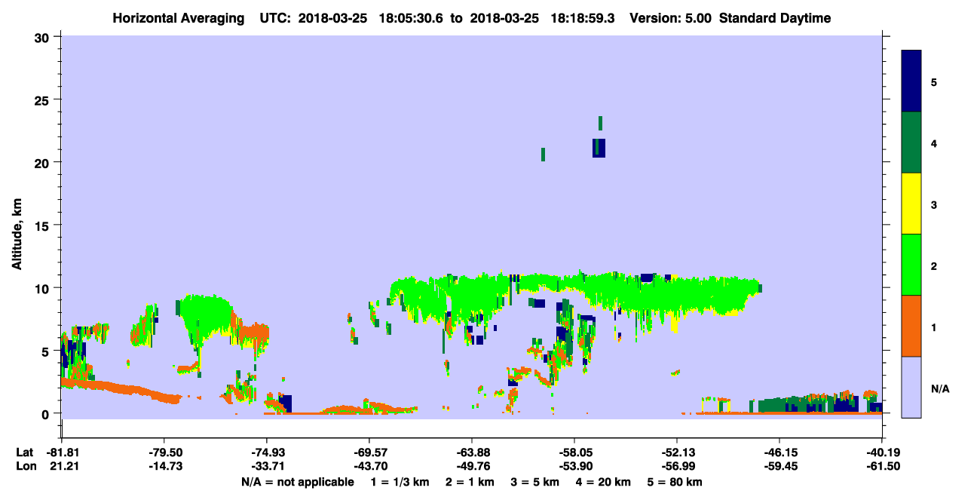Click the longitude value -56.99
Image resolution: width=980 pixels, height=503 pixels.
click(676, 465)
